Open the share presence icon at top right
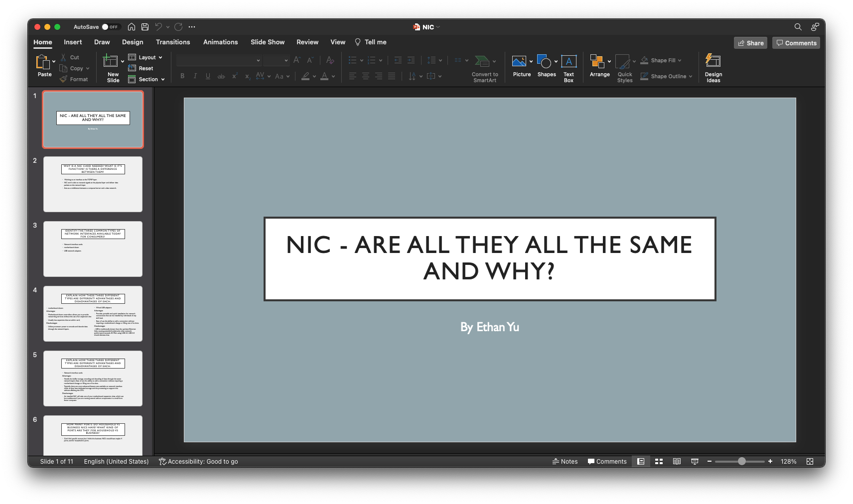The height and width of the screenshot is (504, 853). click(x=815, y=27)
